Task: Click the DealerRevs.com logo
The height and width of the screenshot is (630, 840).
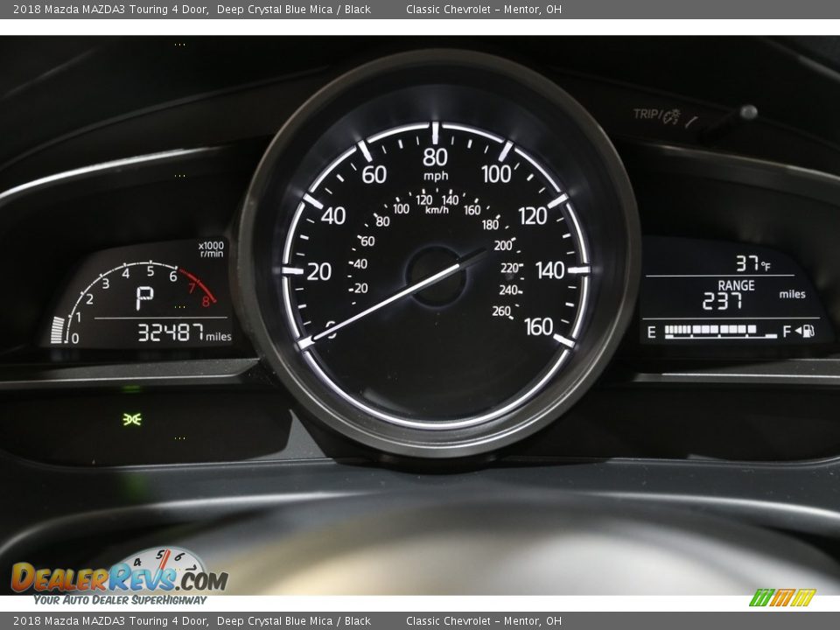Action: tap(120, 577)
